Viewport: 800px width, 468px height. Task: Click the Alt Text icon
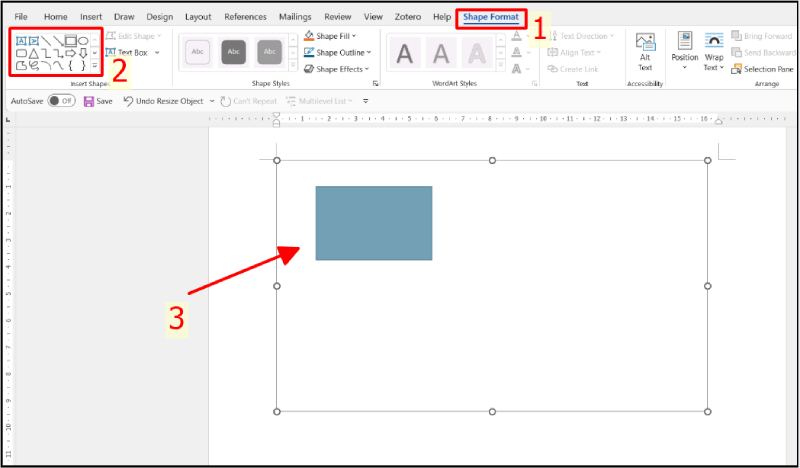pos(645,51)
